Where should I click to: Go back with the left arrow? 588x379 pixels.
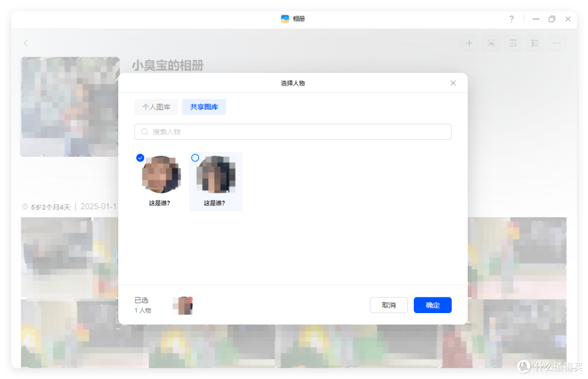pyautogui.click(x=26, y=43)
